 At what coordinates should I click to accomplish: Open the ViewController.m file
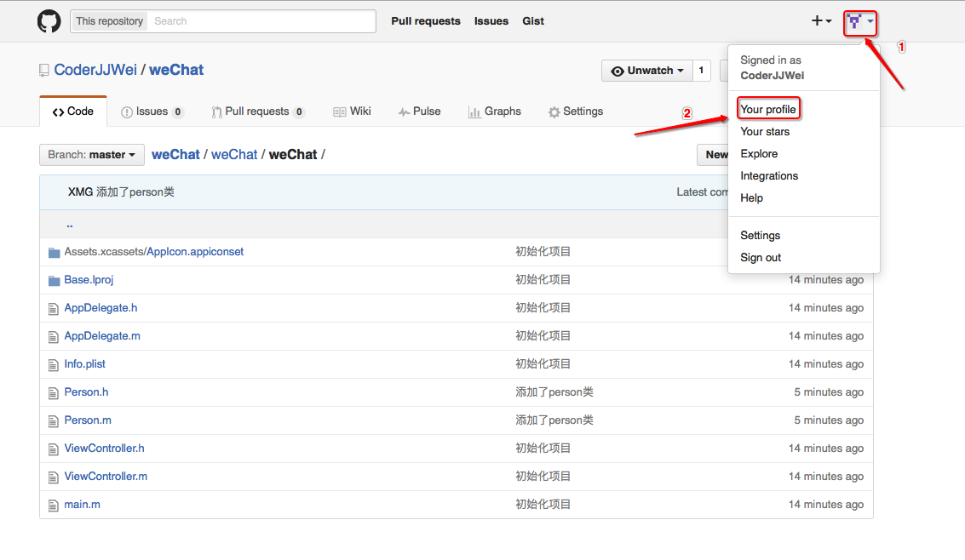click(106, 477)
